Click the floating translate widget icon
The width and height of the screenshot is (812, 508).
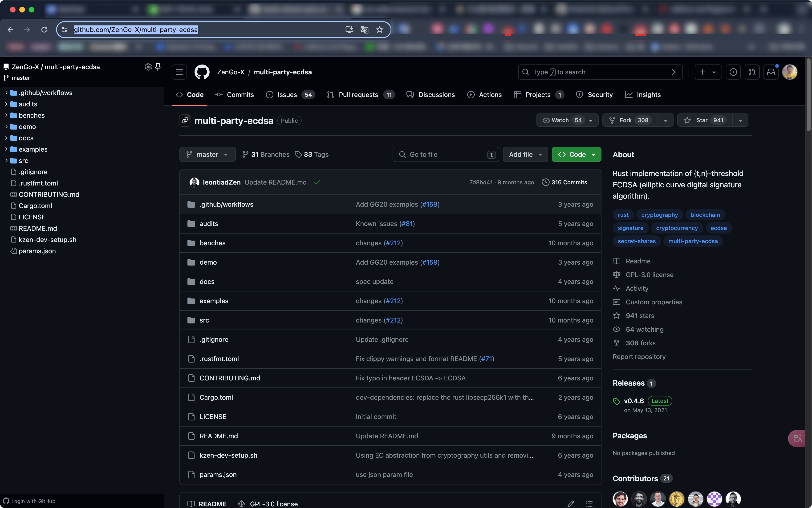tap(797, 438)
